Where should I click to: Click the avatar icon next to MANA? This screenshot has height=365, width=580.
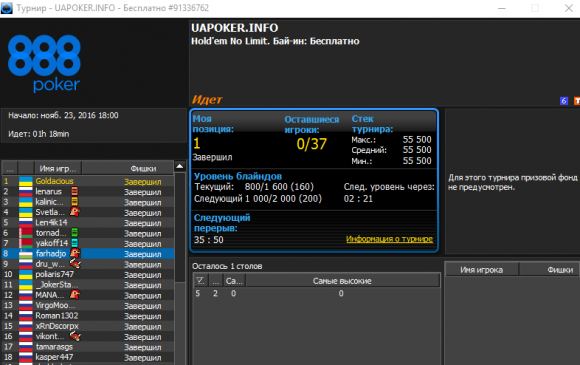(x=75, y=295)
